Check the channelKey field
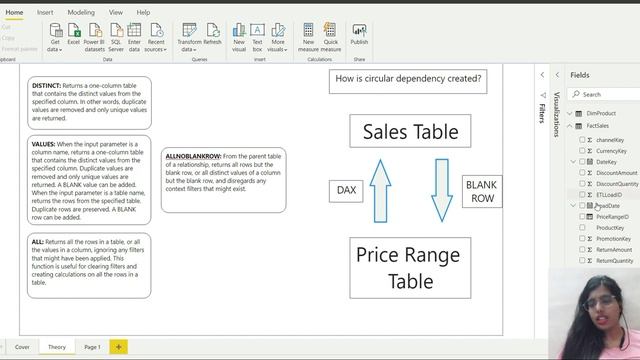 point(582,140)
